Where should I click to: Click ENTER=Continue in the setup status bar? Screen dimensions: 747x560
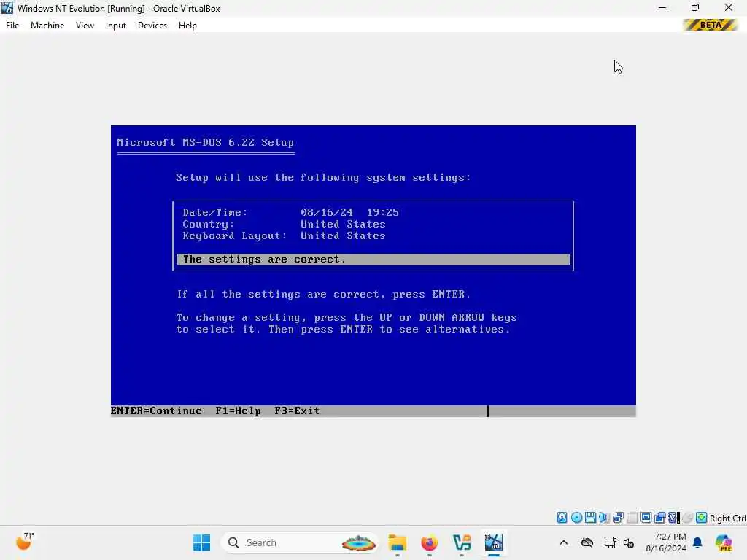pos(156,411)
